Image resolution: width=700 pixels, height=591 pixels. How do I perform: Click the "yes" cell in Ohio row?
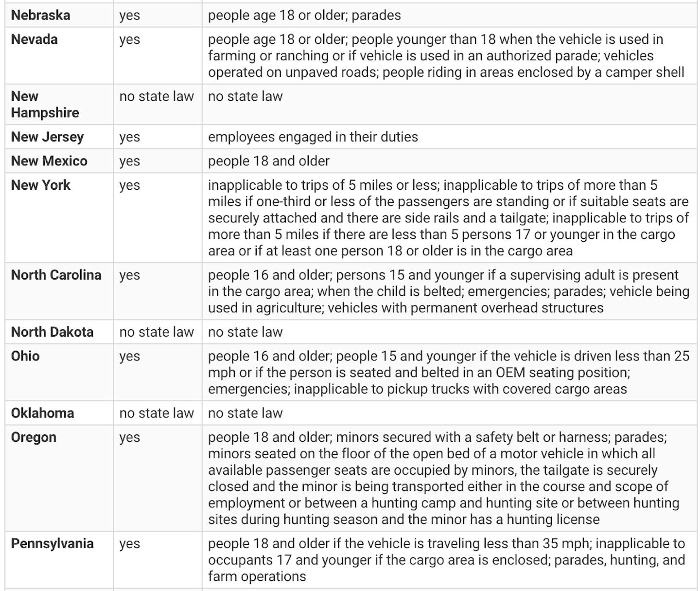(130, 356)
